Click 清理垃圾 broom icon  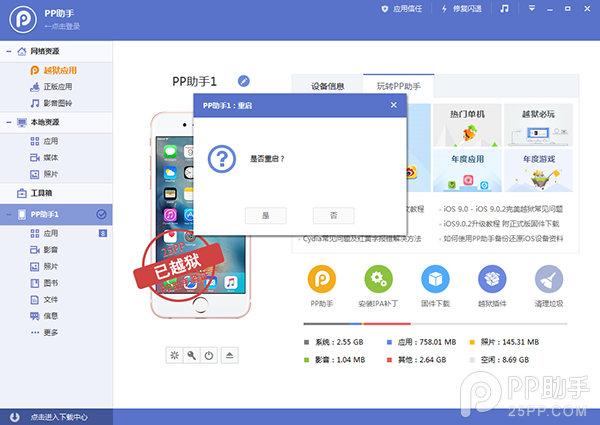[549, 279]
